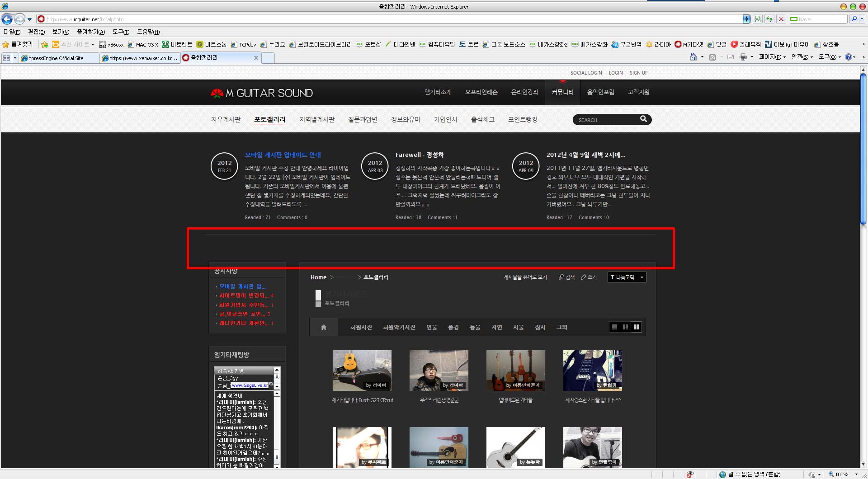Click the magnifier search button beside Naver box

[x=854, y=19]
